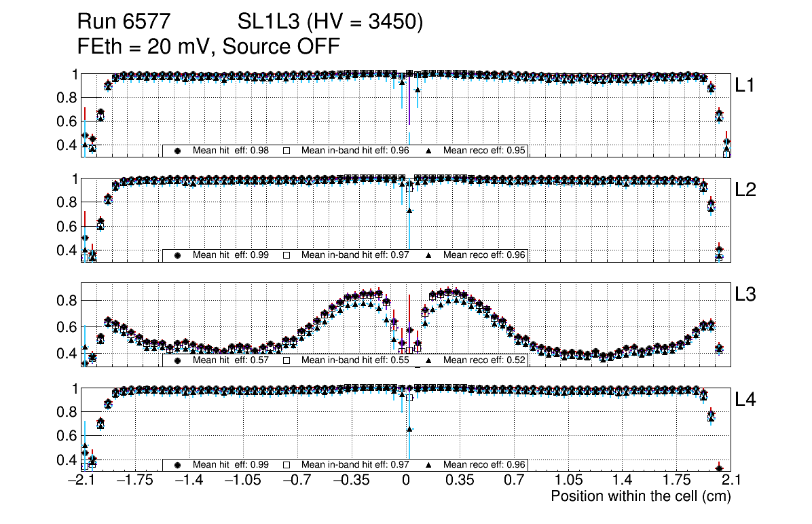Click the filled circle marker in L1 legend

(178, 151)
